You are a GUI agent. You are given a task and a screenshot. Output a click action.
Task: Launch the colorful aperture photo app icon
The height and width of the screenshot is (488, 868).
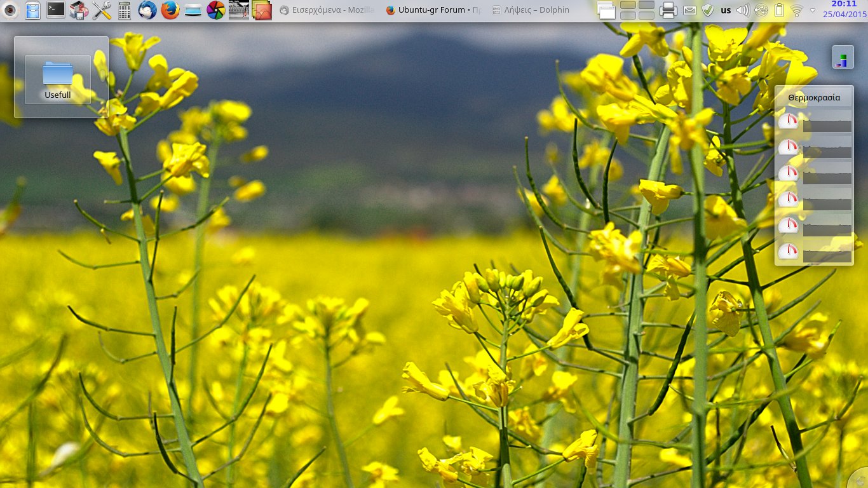pyautogui.click(x=216, y=10)
